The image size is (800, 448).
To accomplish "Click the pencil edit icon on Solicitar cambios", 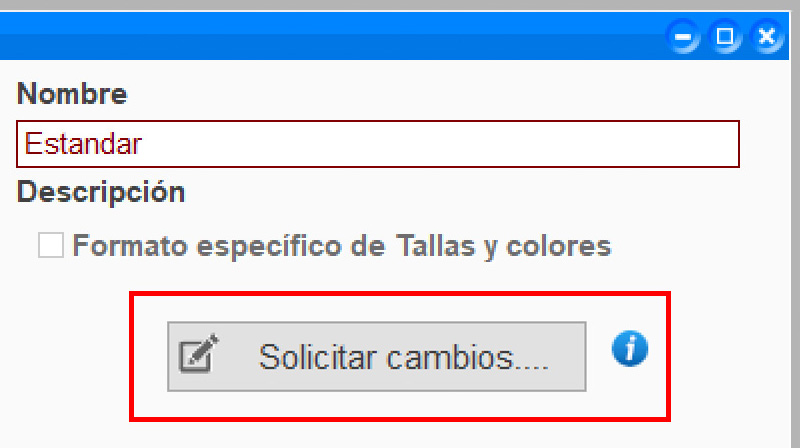I will point(197,356).
